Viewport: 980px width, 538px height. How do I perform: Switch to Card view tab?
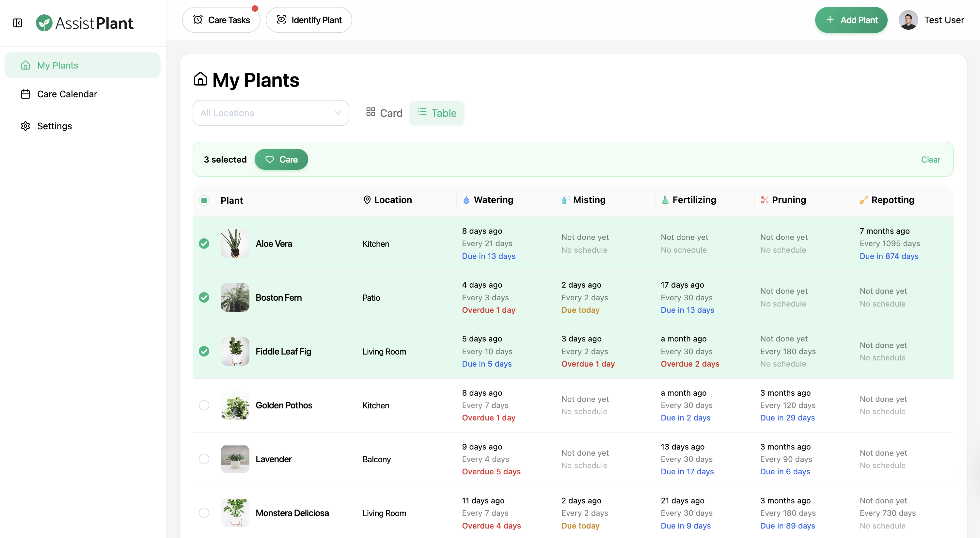click(384, 113)
